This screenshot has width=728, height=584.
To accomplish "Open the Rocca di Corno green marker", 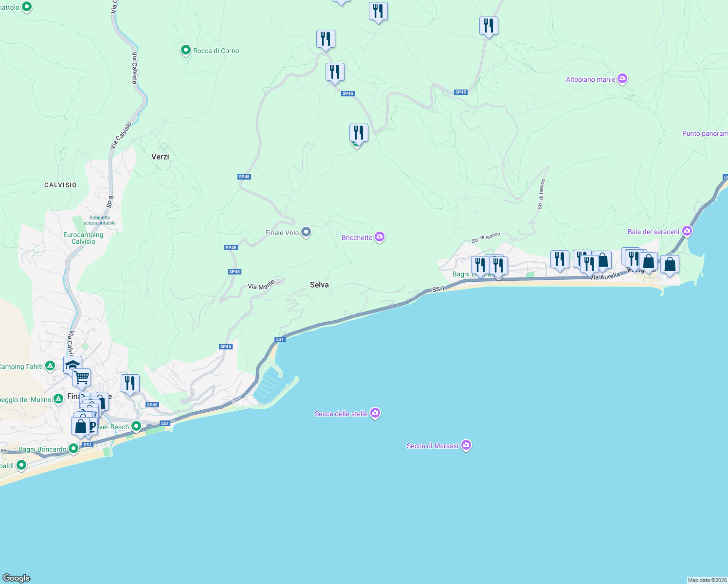I will click(185, 50).
